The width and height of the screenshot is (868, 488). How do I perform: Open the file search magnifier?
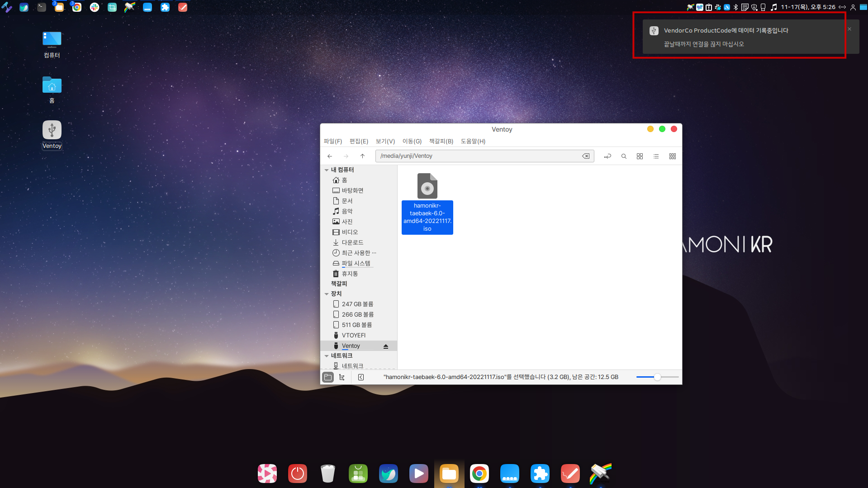(624, 156)
